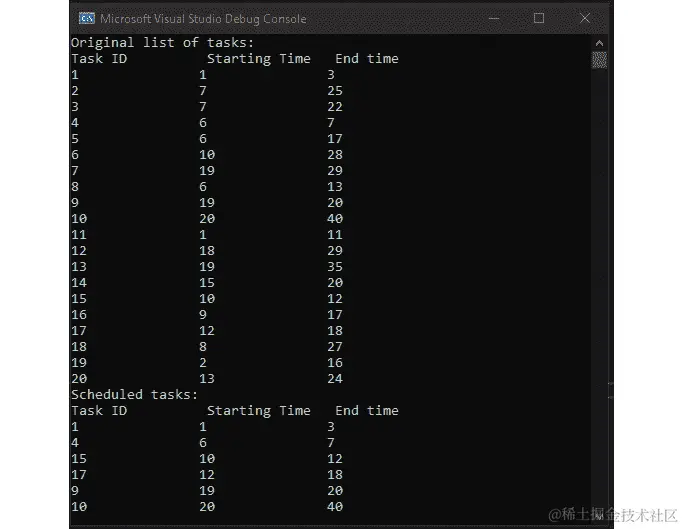
Task: Click 'End time' header under Original list
Action: click(367, 58)
